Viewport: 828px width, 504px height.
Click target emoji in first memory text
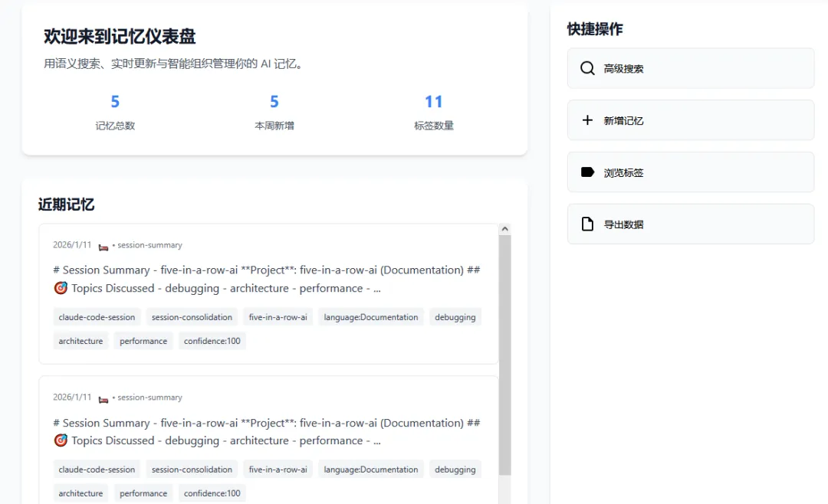(x=61, y=288)
